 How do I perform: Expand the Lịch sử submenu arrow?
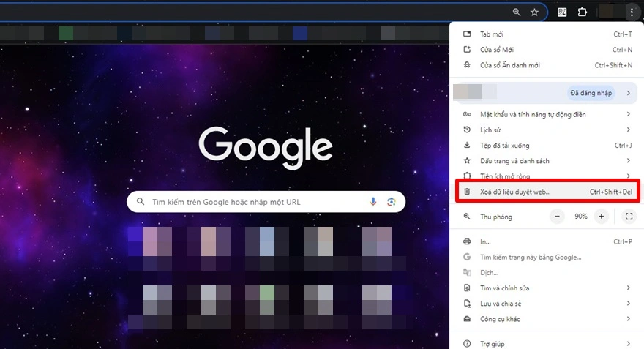(628, 130)
